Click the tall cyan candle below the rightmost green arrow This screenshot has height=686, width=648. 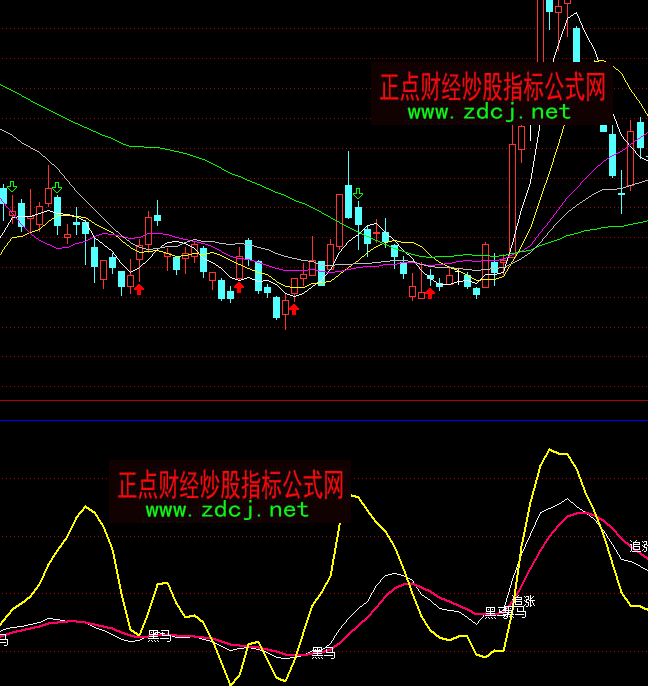[358, 214]
